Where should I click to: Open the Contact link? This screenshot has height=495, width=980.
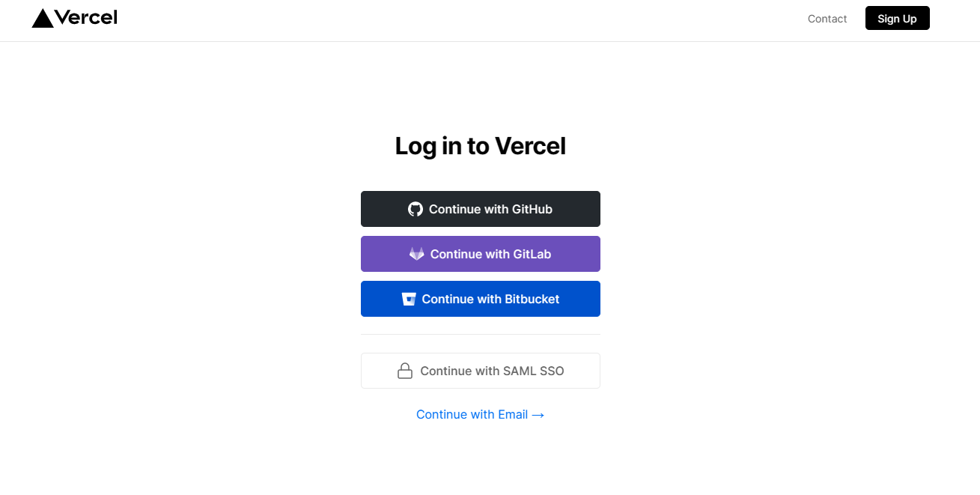pyautogui.click(x=827, y=19)
